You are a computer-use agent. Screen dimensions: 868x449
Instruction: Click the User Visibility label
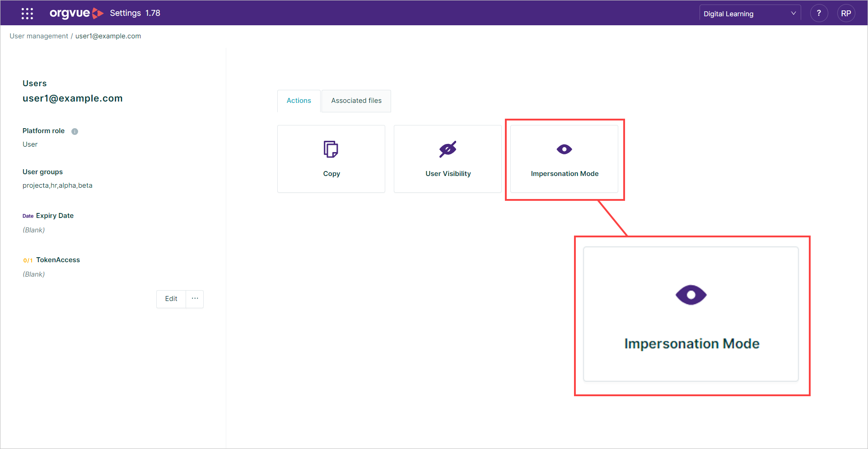coord(448,174)
